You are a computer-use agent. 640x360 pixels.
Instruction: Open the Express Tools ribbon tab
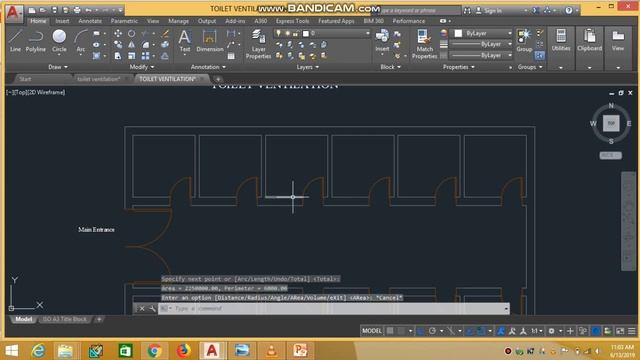coord(292,21)
